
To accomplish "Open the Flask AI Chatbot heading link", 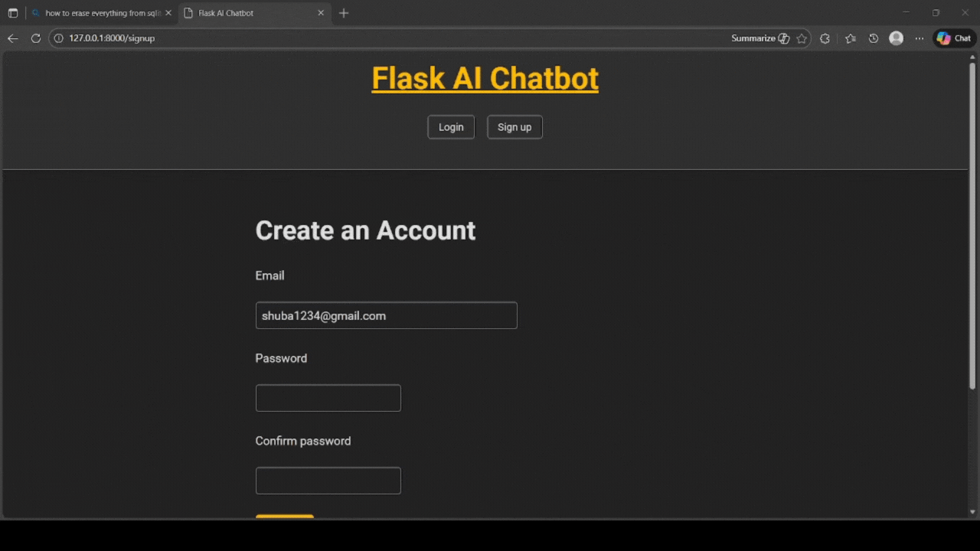I will point(485,77).
